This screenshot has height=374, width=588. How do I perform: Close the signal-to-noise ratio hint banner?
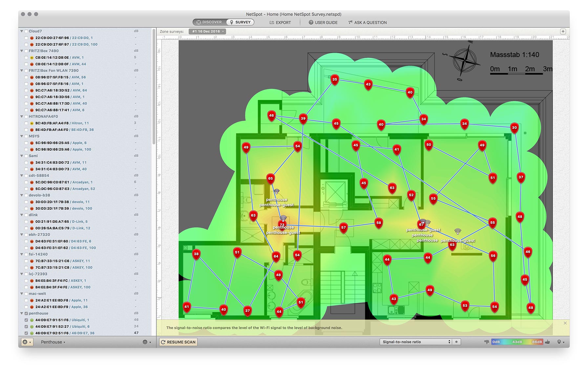[565, 323]
